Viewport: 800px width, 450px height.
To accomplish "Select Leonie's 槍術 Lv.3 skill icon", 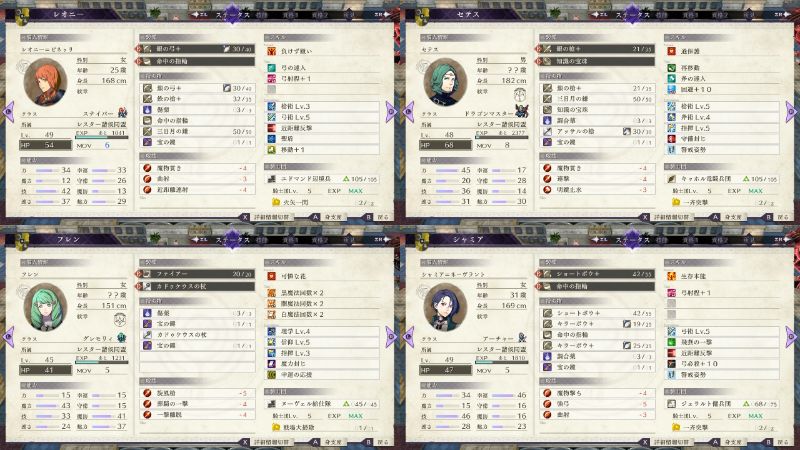I will [271, 106].
